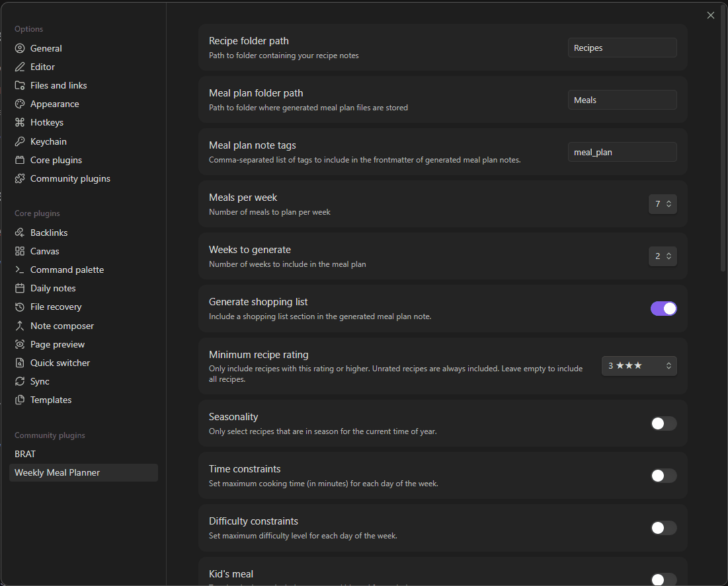Select Weekly Meal Planner plugin tab

pyautogui.click(x=83, y=473)
